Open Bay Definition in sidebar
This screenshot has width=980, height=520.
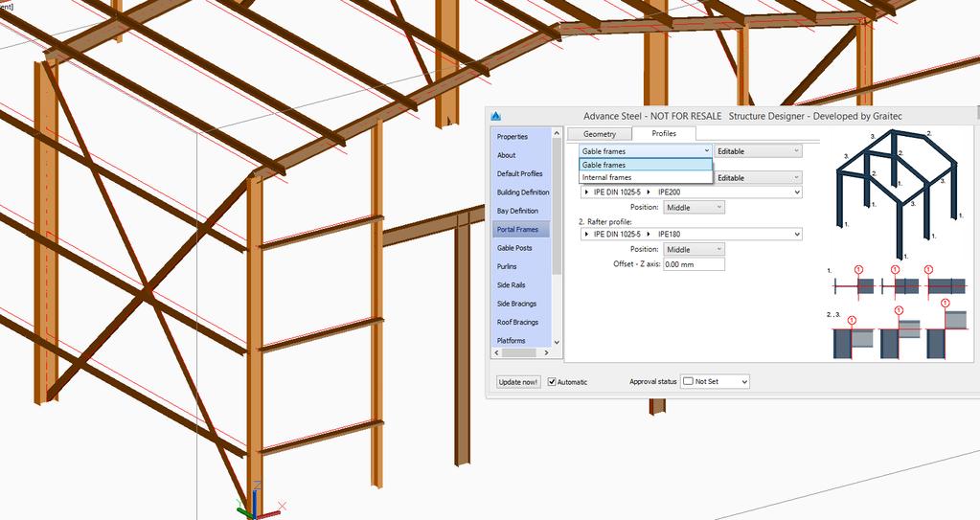click(x=517, y=211)
